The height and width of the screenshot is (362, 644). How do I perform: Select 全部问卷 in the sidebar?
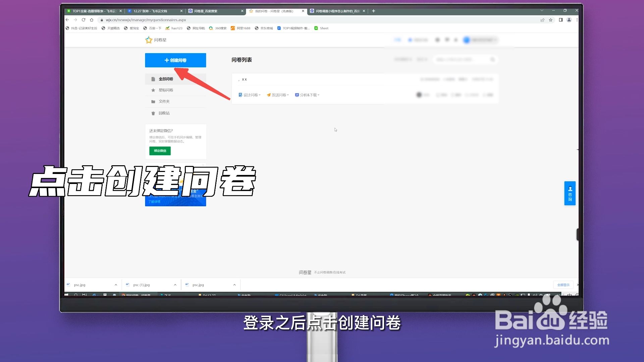[x=176, y=79]
